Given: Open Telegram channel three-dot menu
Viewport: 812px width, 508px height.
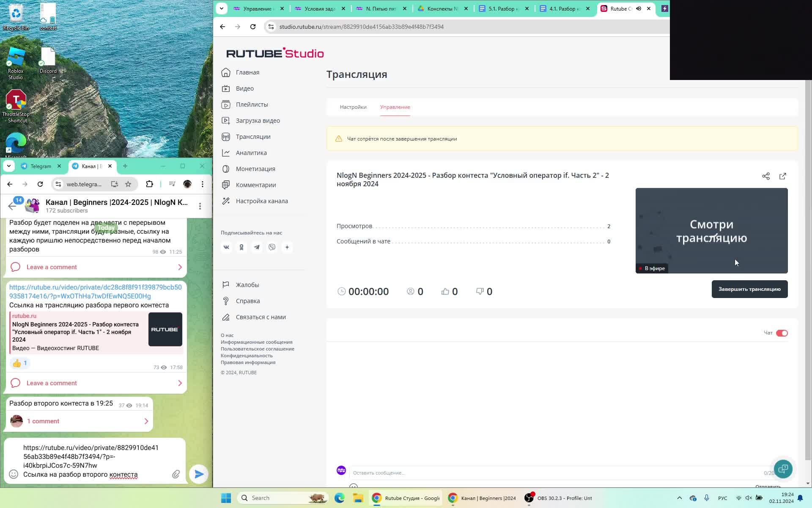Looking at the screenshot, I should (x=200, y=206).
